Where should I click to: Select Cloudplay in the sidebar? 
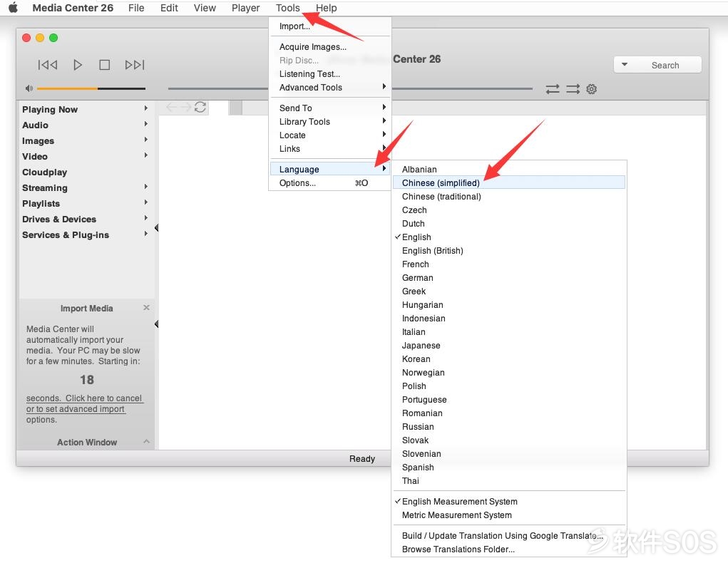[45, 172]
